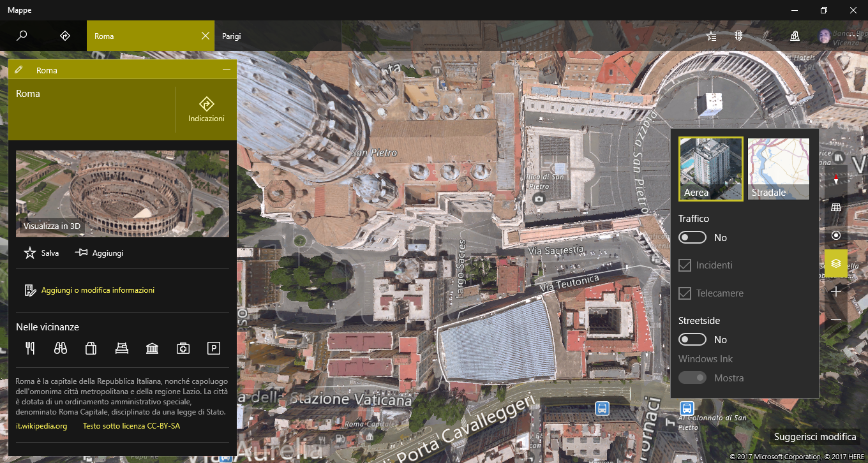
Task: Click the compass rotate-to-north control
Action: point(836,179)
